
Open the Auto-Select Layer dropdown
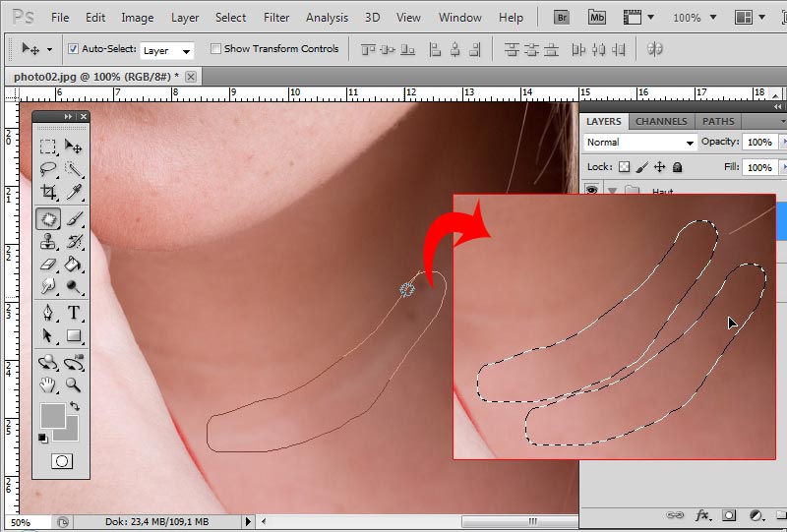166,50
